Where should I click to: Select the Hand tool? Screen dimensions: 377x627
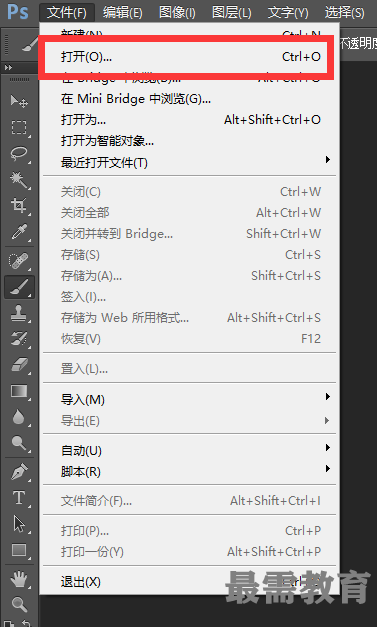coord(19,579)
